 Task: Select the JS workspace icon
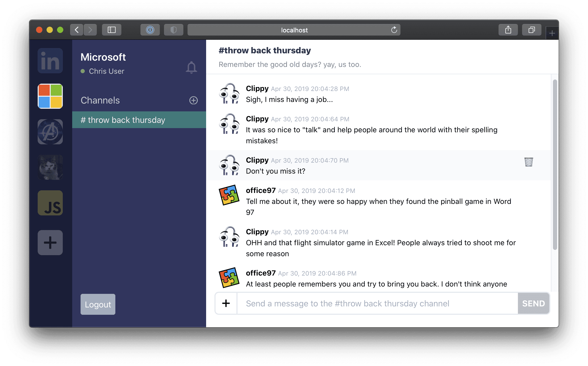pos(50,203)
